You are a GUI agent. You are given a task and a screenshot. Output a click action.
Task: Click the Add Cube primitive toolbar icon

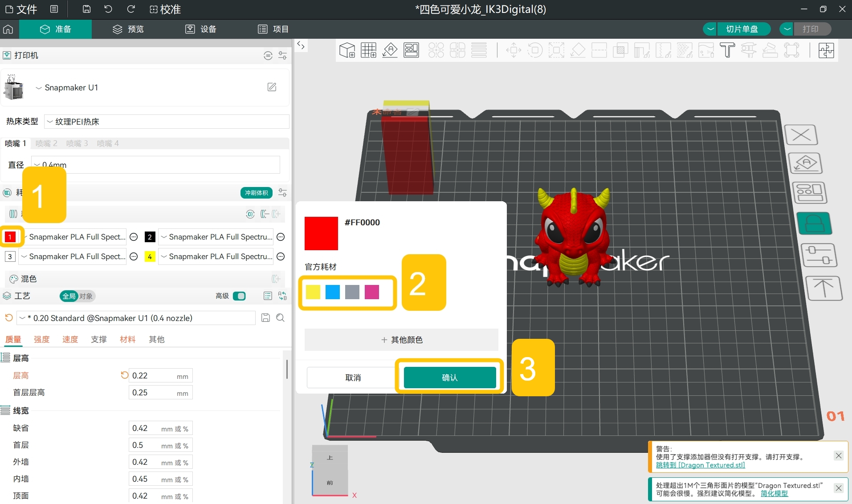pyautogui.click(x=347, y=50)
